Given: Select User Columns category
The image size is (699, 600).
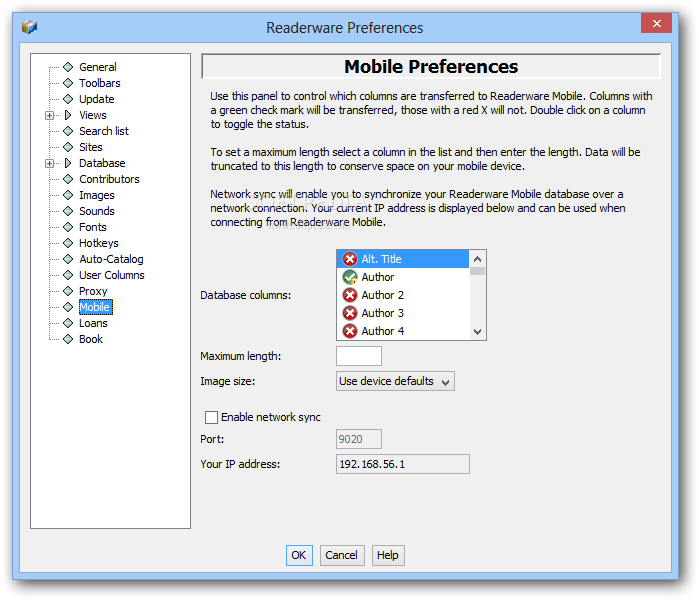Looking at the screenshot, I should pos(112,275).
